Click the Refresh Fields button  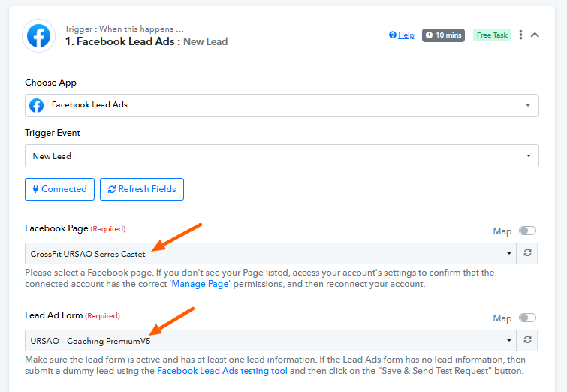tap(142, 189)
